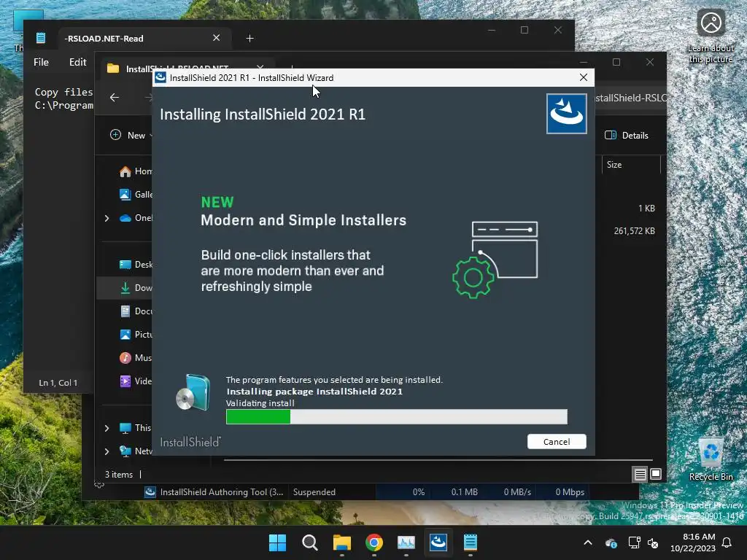Open Edit menu in Notepad

click(77, 62)
